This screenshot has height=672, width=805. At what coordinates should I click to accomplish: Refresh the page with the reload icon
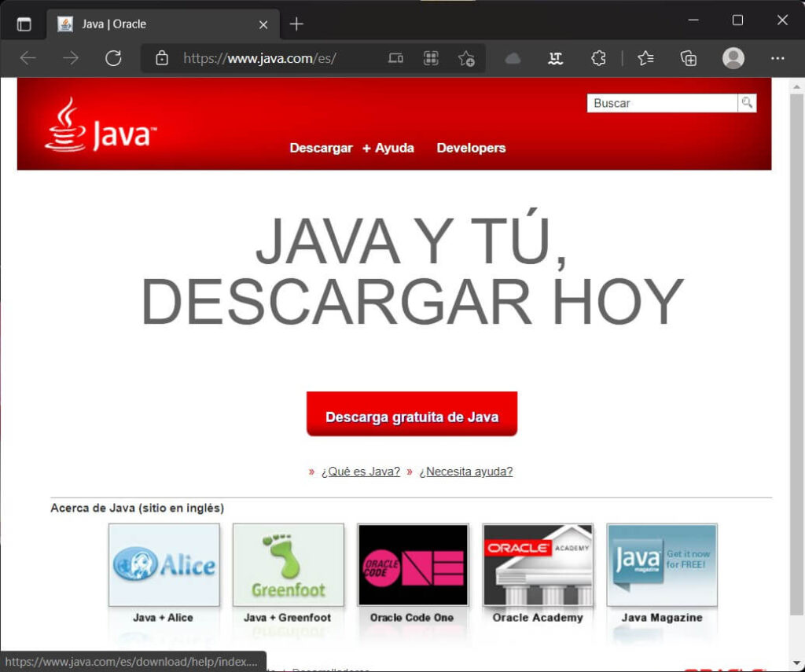pos(113,58)
